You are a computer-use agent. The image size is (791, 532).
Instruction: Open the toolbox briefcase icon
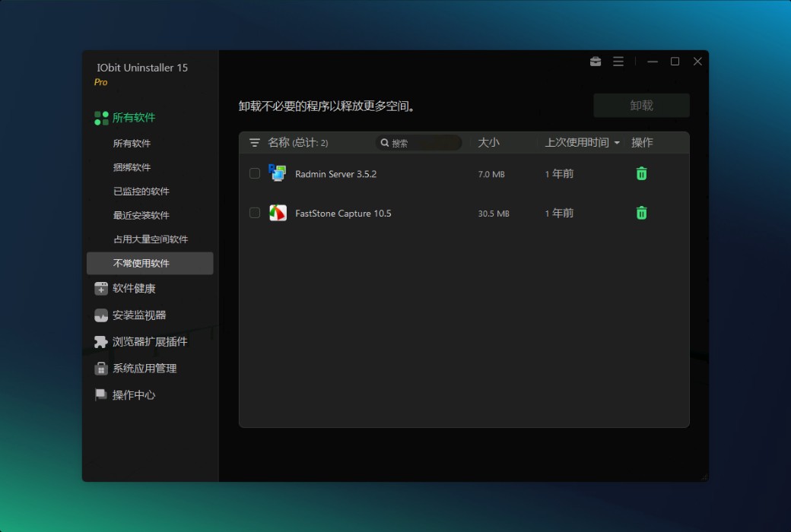596,62
